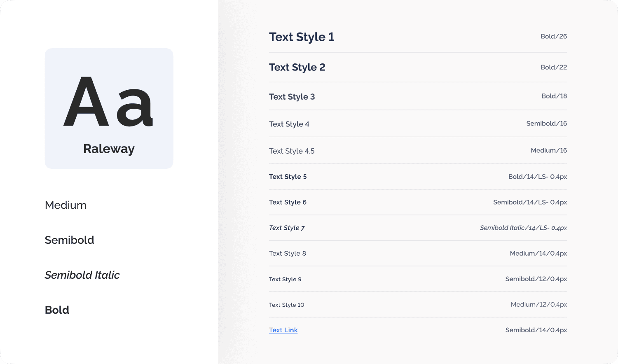Click the Text Style 3 sample
This screenshot has width=618, height=364.
point(292,97)
